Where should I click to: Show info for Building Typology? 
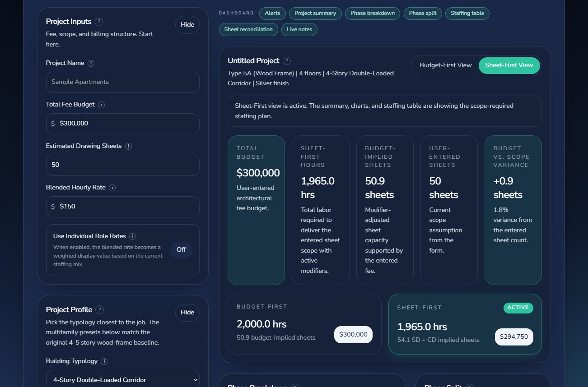104,361
